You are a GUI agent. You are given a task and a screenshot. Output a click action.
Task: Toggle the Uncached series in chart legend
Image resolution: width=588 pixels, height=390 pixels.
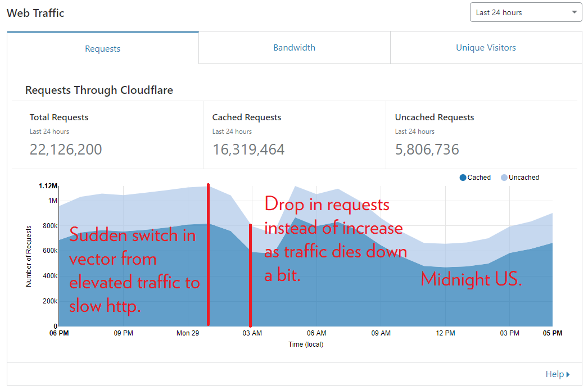point(520,178)
